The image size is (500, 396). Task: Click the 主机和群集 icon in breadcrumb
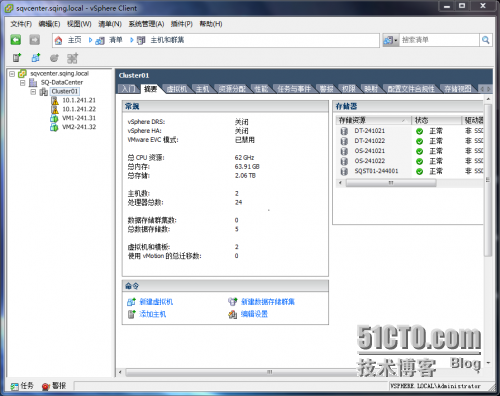pyautogui.click(x=141, y=40)
